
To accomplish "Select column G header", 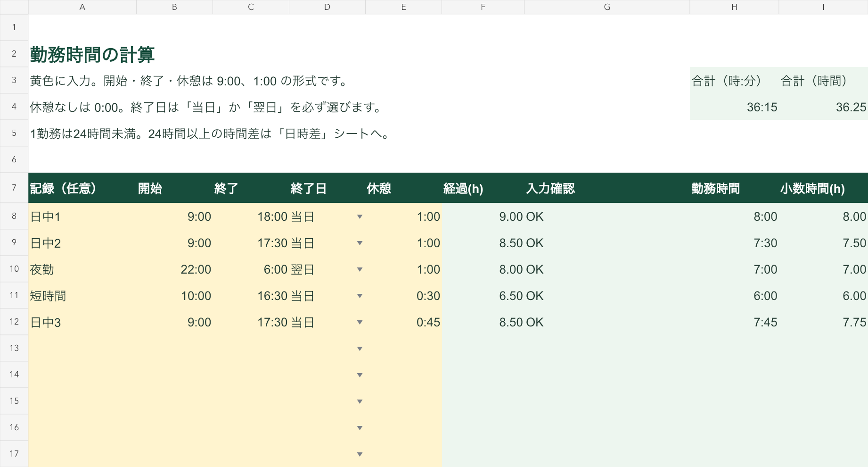I will (607, 7).
